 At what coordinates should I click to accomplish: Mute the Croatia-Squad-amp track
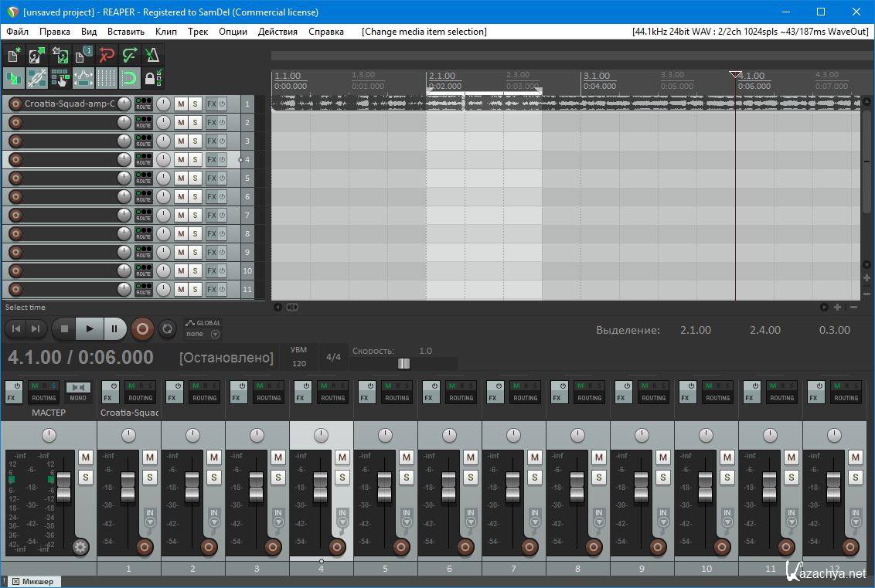[x=181, y=104]
